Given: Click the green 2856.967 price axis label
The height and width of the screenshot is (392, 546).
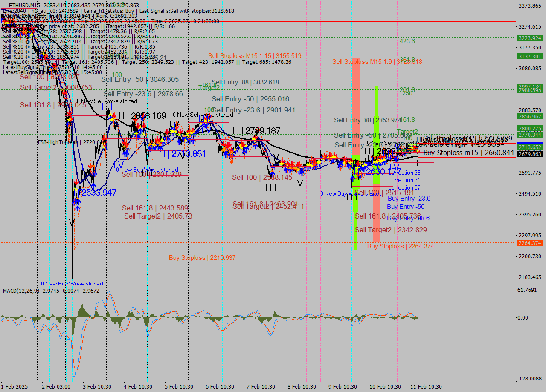Looking at the screenshot, I should [x=529, y=116].
